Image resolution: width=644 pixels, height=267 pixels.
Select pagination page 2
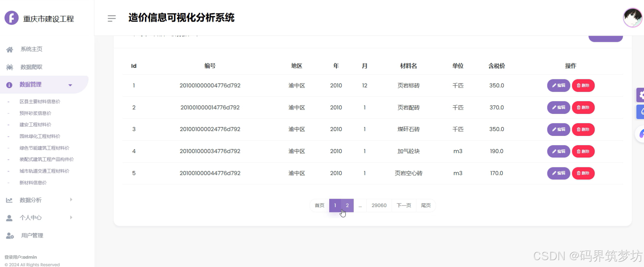[347, 206]
